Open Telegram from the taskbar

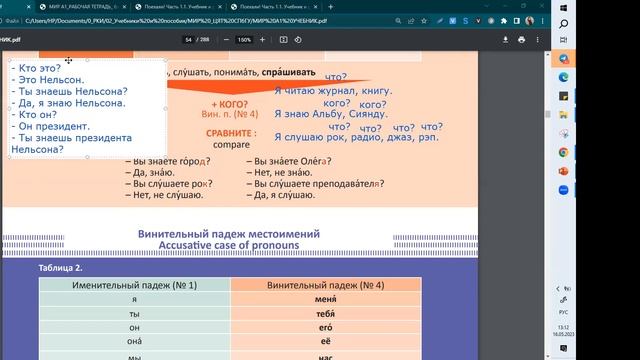[x=564, y=59]
